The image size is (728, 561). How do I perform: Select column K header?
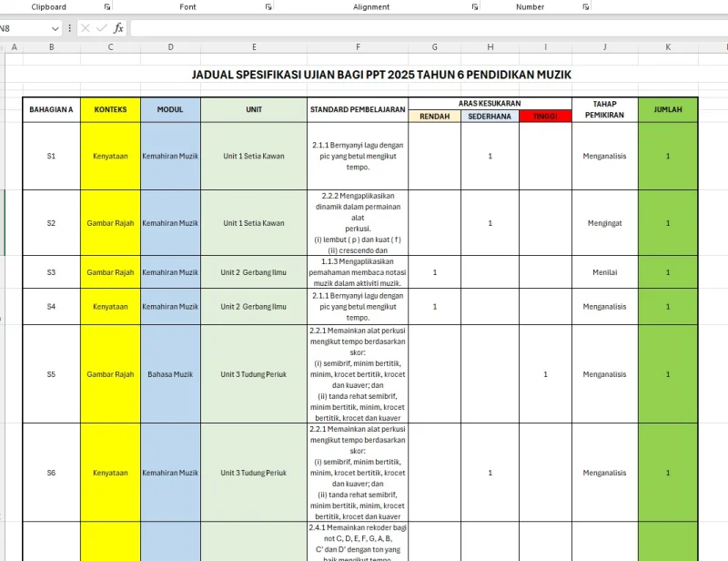[668, 46]
